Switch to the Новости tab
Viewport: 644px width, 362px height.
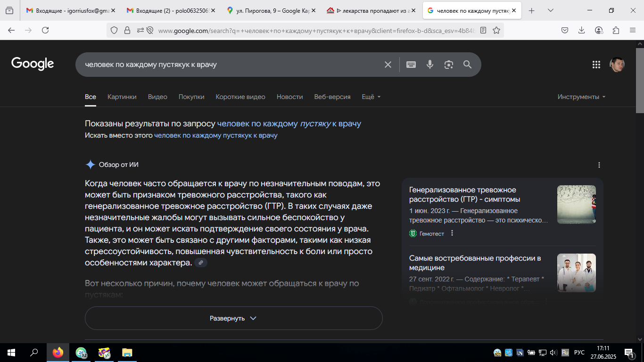(x=290, y=97)
